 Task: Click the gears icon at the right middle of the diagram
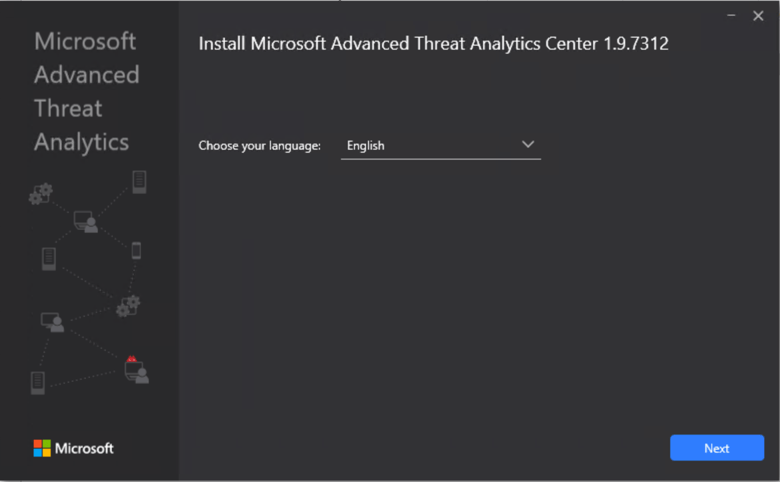tap(128, 305)
